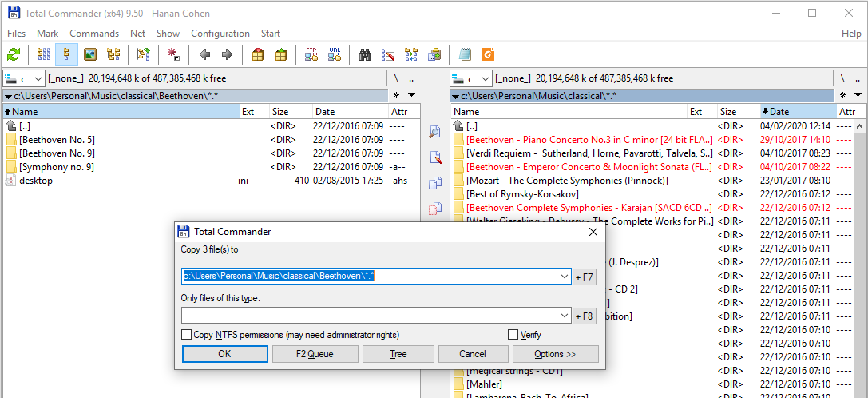This screenshot has height=398, width=868.
Task: Open the Files menu
Action: 17,34
